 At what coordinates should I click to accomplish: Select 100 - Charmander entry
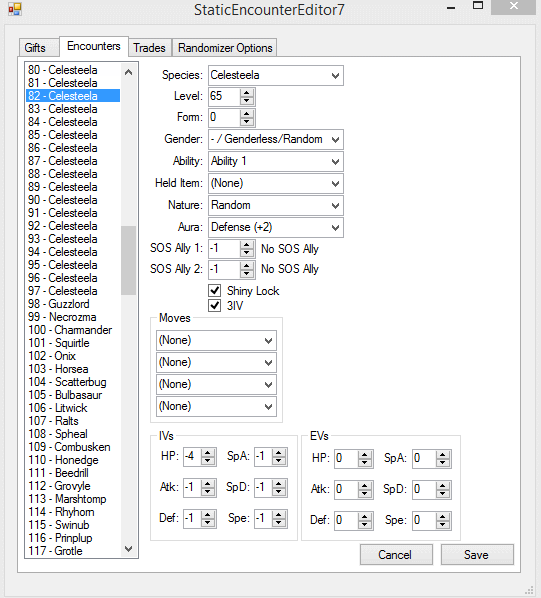click(x=73, y=330)
